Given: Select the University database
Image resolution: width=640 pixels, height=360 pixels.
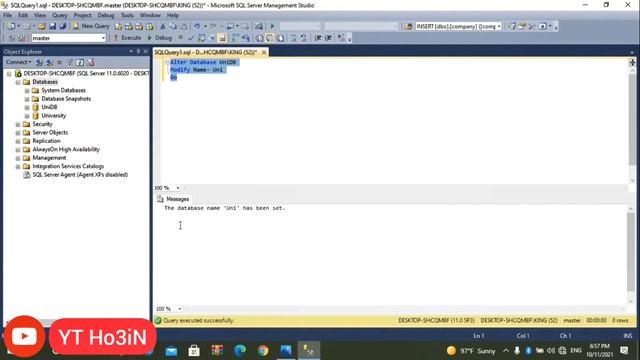Looking at the screenshot, I should [53, 116].
